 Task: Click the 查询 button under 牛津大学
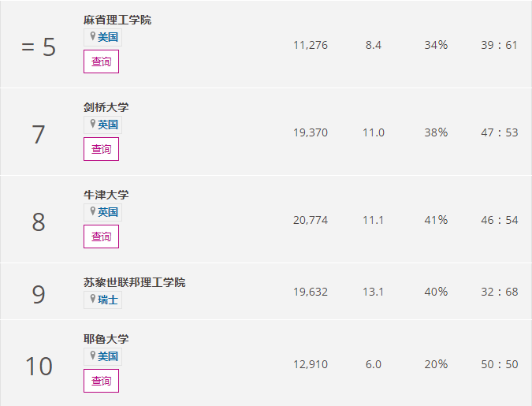(x=101, y=237)
